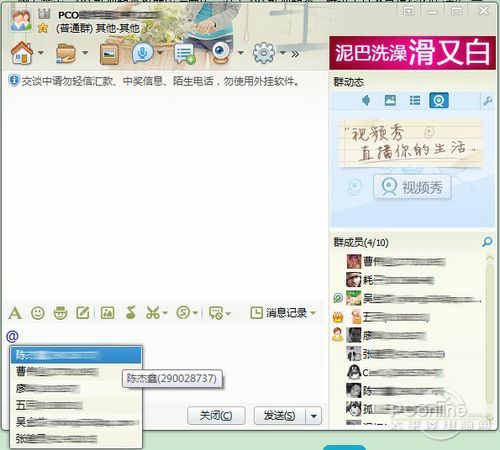The image size is (500, 450).
Task: Select highlighted 陈 entry in @ mention list
Action: tap(76, 355)
